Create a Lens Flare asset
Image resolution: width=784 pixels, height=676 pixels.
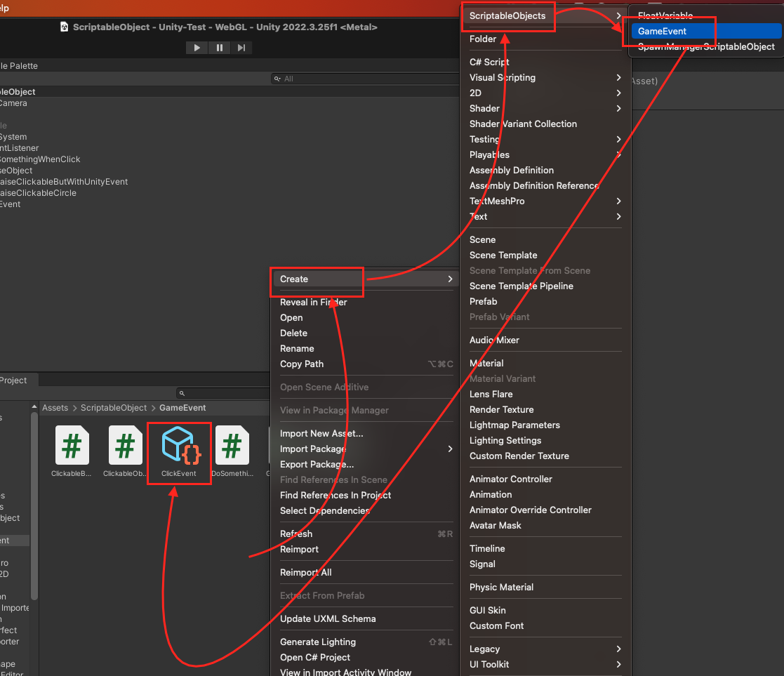(x=545, y=394)
